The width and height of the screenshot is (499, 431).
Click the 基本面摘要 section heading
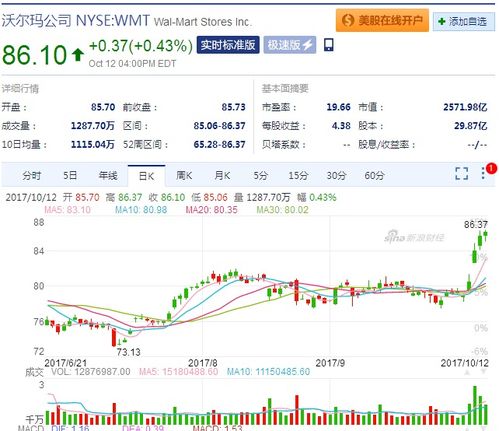[x=285, y=88]
